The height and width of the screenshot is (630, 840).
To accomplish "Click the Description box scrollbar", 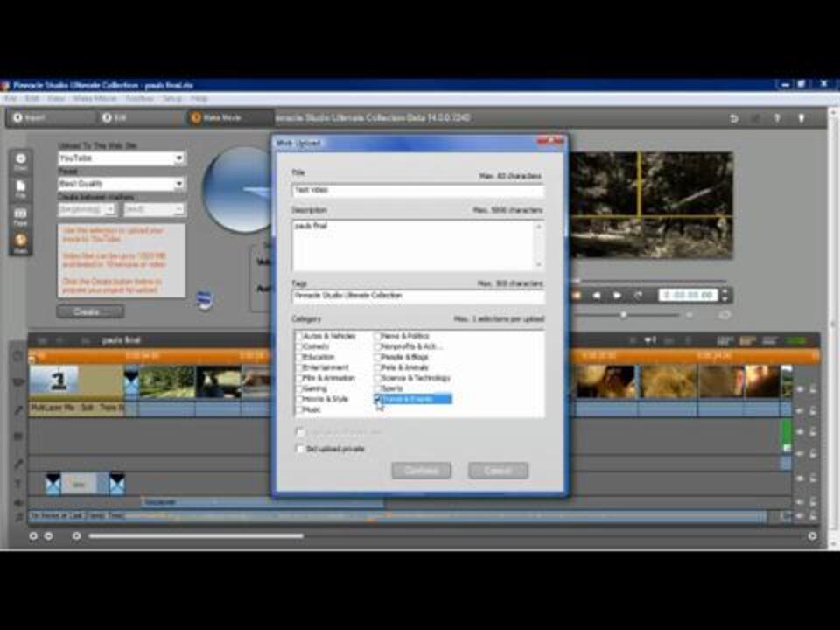I will click(x=539, y=245).
